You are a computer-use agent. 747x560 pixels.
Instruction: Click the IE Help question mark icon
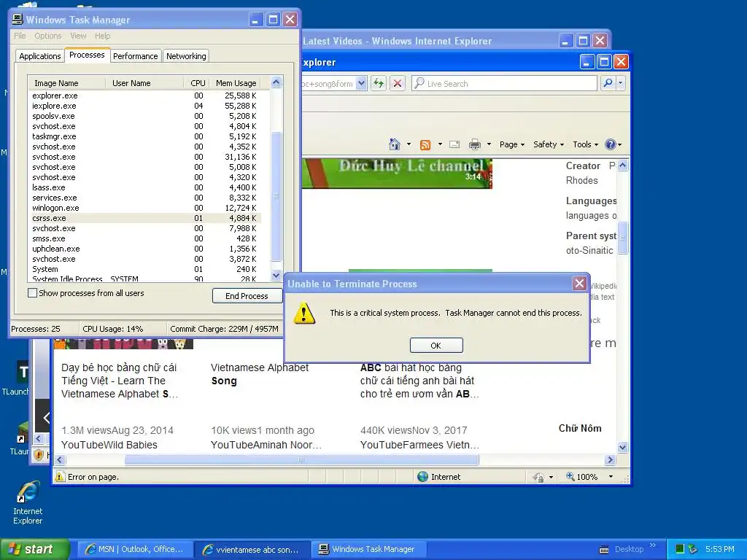coord(610,144)
